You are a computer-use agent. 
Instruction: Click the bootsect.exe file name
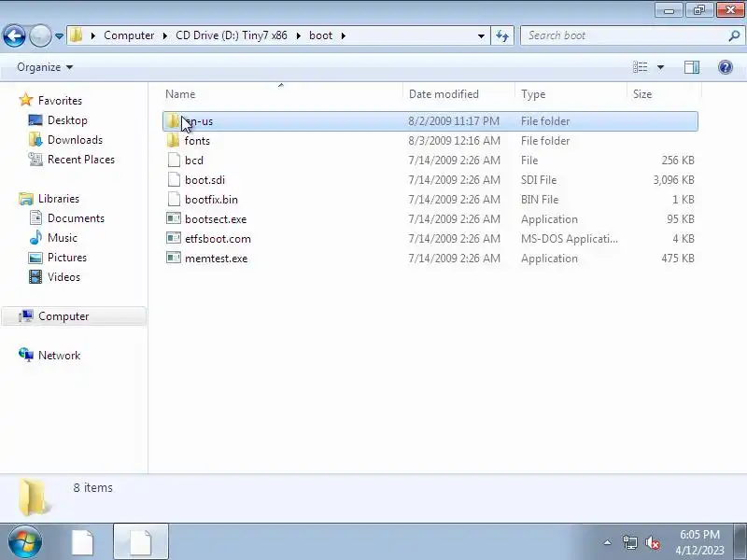(216, 218)
